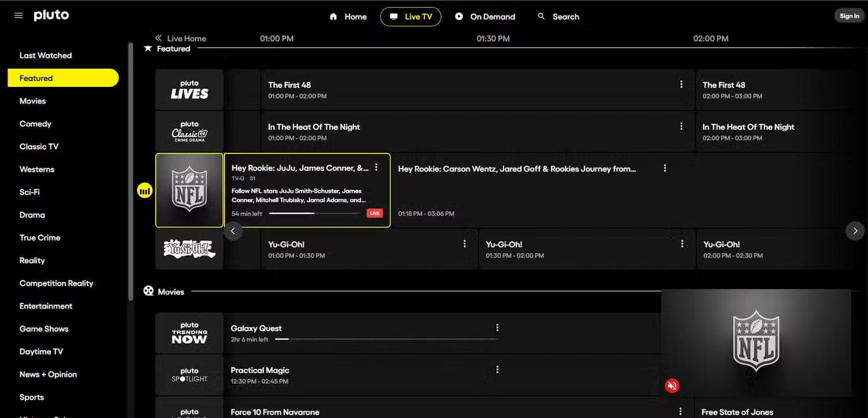The width and height of the screenshot is (868, 418).
Task: Open Pluto Trending Now channel
Action: pos(189,333)
